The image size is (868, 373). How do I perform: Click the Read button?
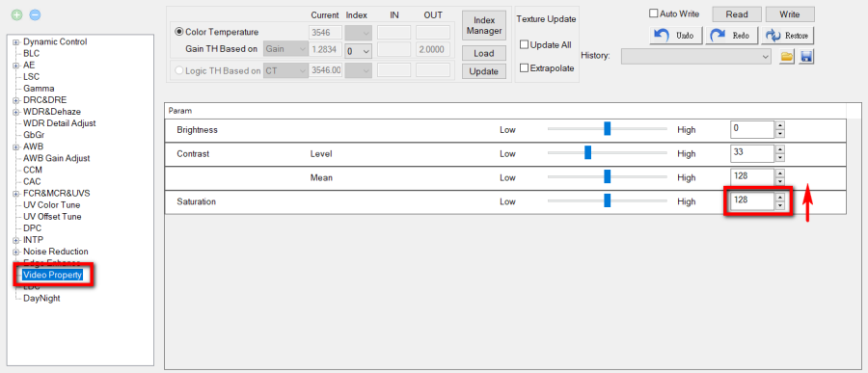(736, 14)
